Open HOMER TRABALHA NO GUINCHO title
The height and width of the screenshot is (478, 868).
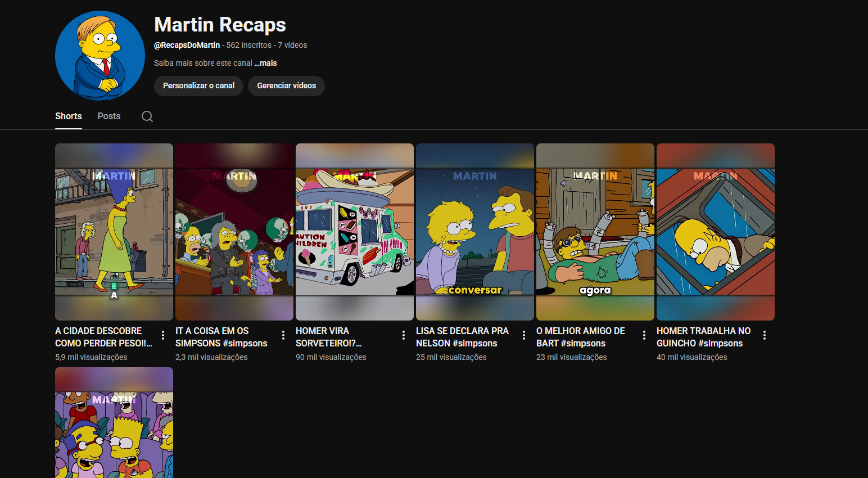coord(704,337)
